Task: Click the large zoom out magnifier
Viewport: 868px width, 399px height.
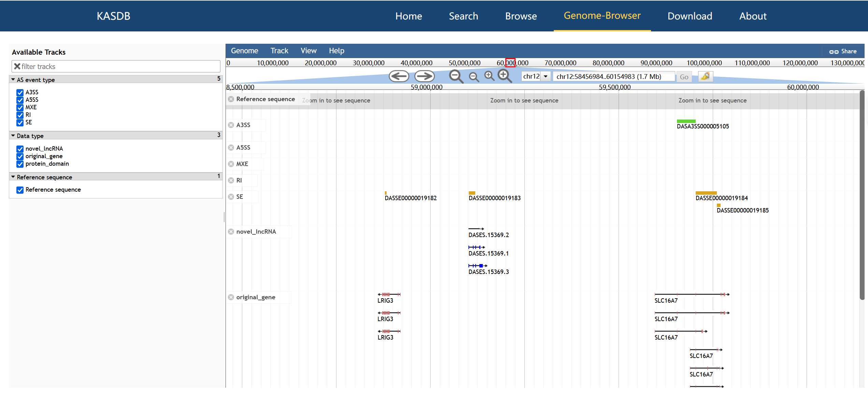Action: pos(456,76)
